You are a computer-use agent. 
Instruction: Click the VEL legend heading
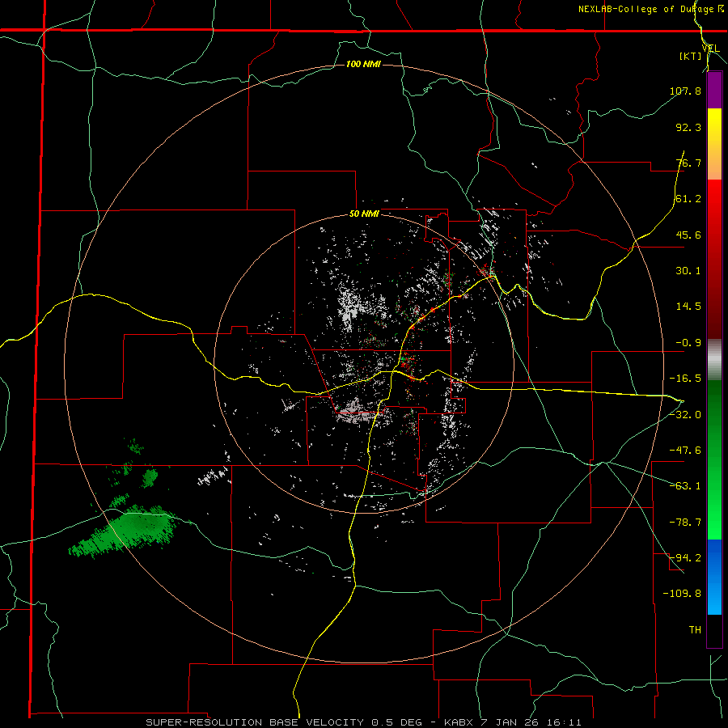click(710, 49)
